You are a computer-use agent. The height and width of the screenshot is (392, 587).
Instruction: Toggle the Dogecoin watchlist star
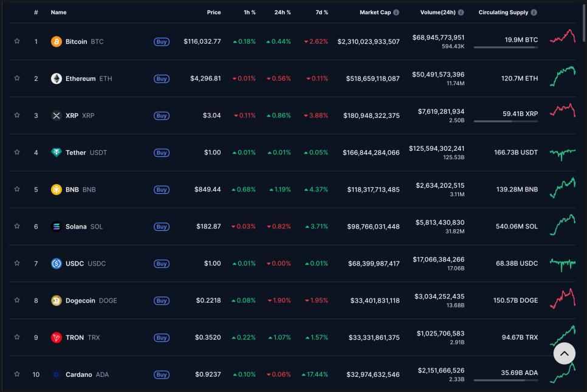click(17, 300)
